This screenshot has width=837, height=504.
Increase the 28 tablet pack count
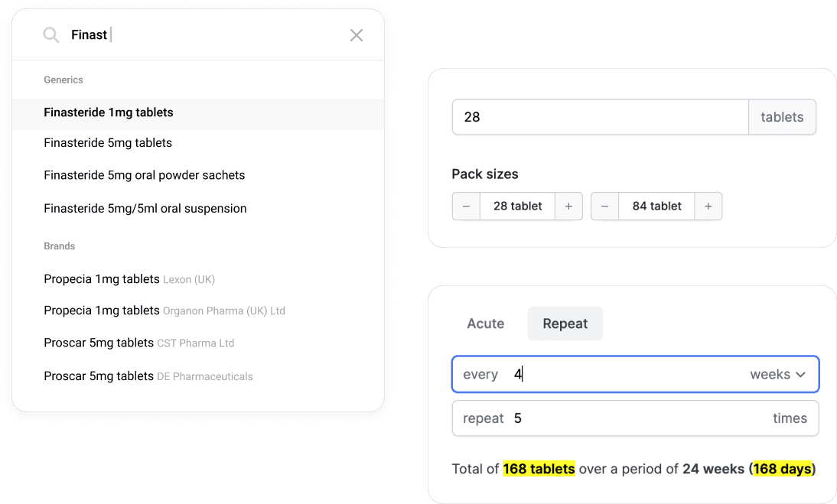pos(568,206)
